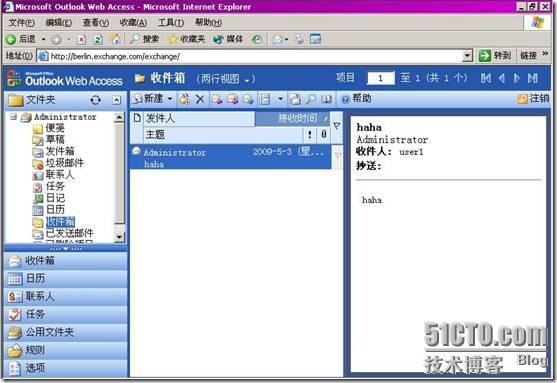Click the Move/Copy icon in OWA toolbar
This screenshot has height=383, width=557.
(x=184, y=99)
